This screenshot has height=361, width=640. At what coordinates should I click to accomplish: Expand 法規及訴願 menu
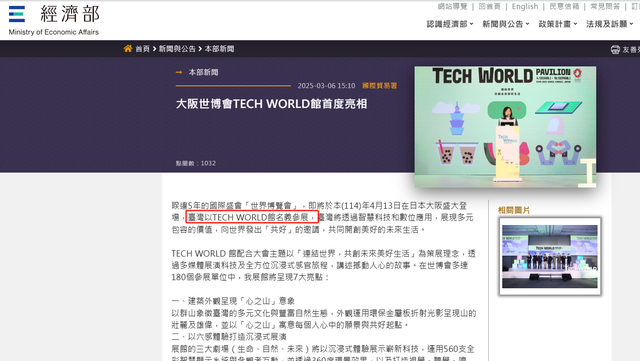point(610,24)
